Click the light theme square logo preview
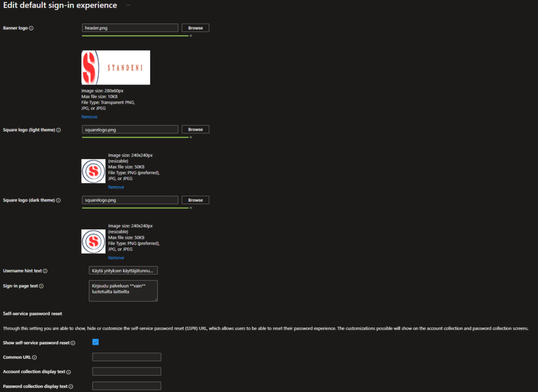 [94, 171]
